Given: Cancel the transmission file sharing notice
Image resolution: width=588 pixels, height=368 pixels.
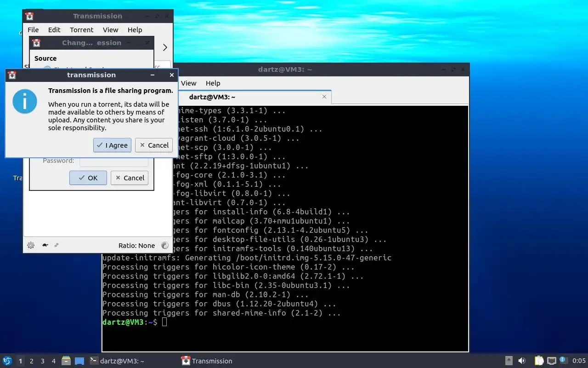Looking at the screenshot, I should coord(154,145).
